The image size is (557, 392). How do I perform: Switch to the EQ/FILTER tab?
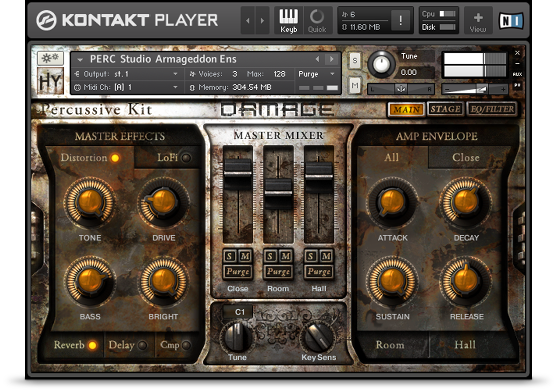[x=492, y=109]
